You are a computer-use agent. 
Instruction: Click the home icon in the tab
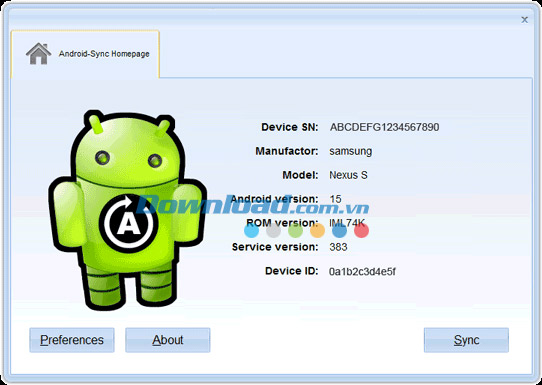[x=38, y=54]
